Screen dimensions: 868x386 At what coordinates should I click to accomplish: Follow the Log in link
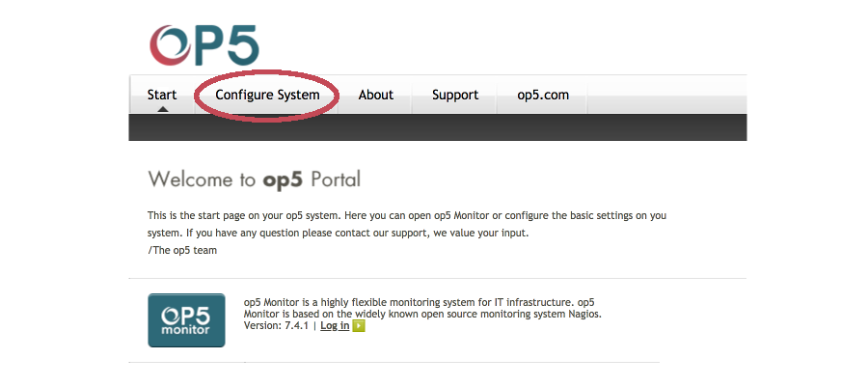335,325
